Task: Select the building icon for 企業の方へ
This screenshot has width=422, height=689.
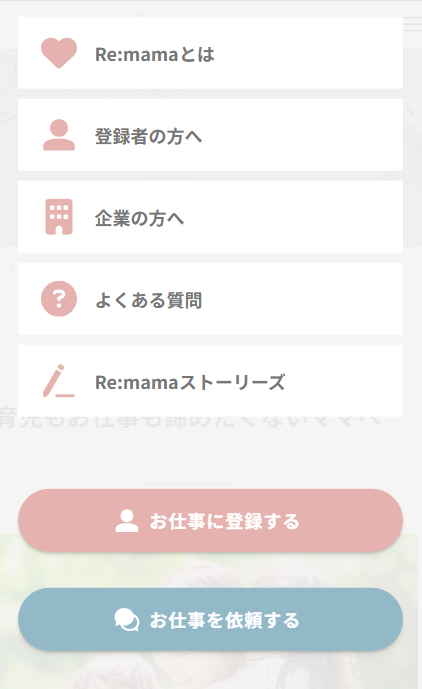Action: (59, 217)
